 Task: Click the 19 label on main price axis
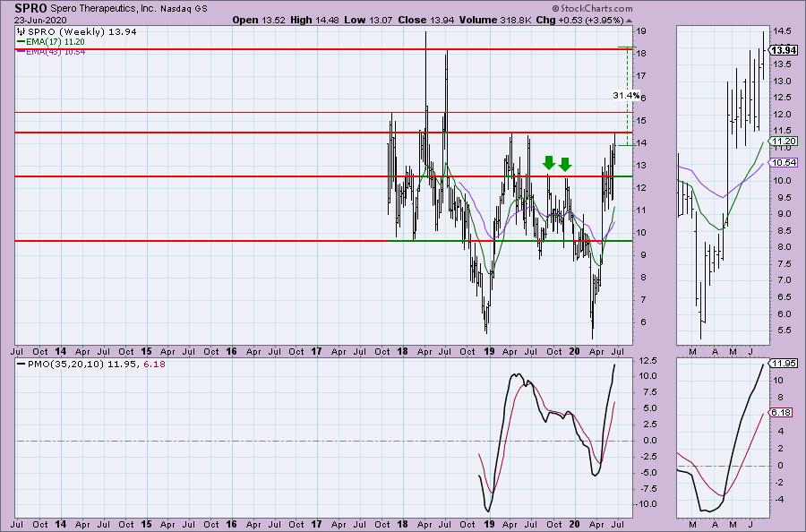[641, 30]
